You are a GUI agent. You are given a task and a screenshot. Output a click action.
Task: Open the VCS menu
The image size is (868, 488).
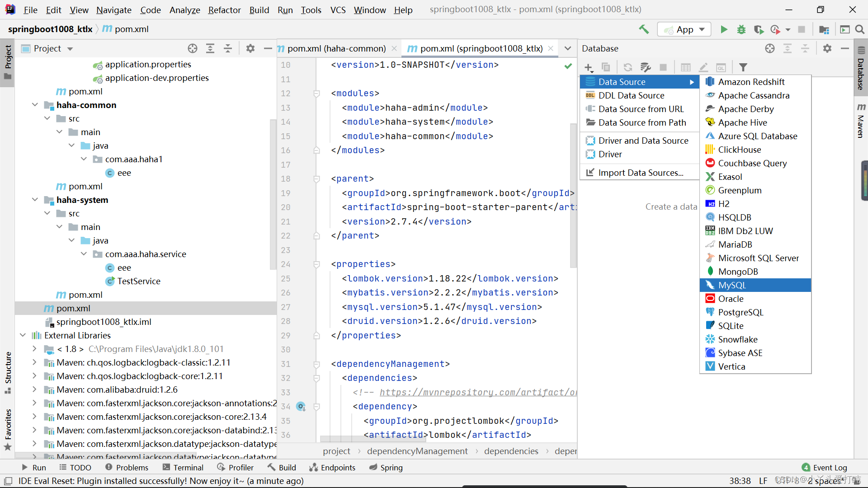[338, 9]
